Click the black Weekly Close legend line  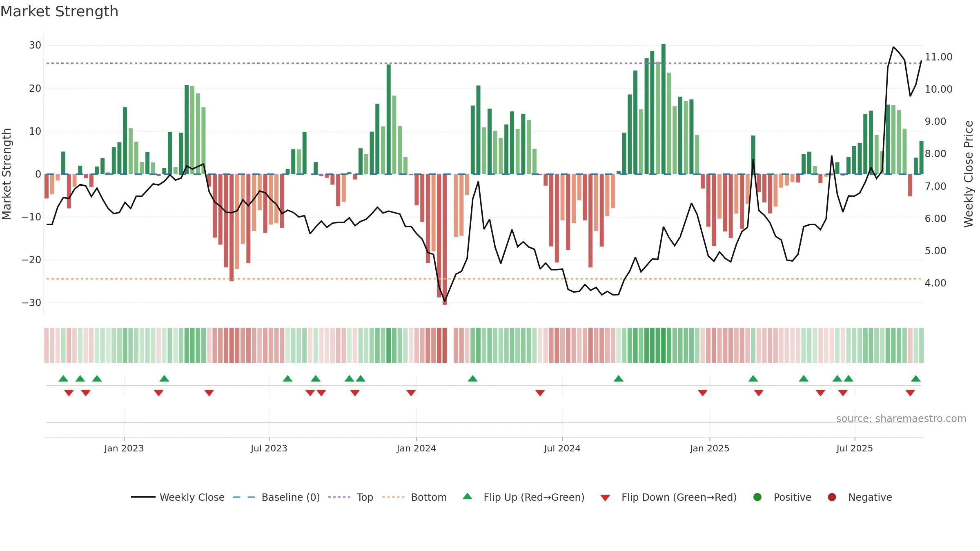pos(143,497)
